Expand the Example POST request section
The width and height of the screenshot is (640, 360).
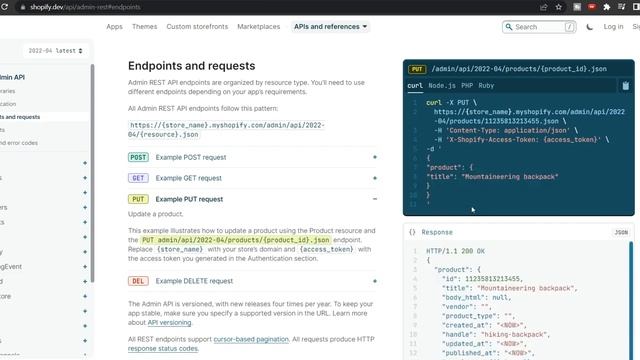pos(252,157)
